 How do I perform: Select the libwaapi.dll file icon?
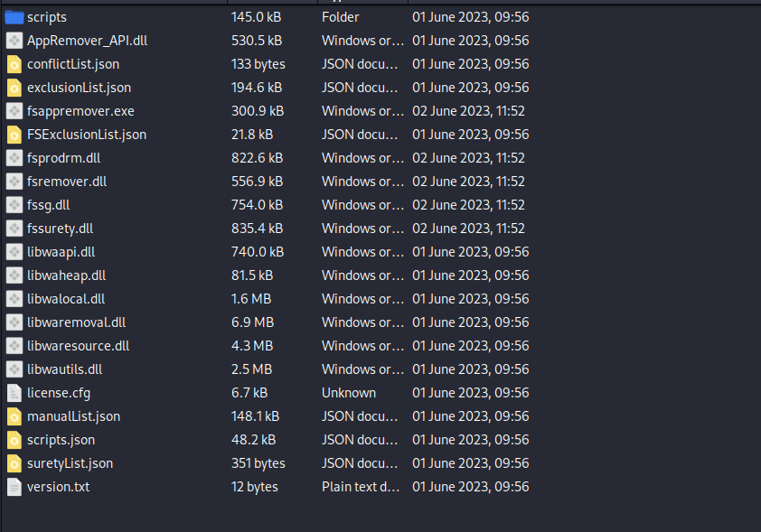point(14,252)
